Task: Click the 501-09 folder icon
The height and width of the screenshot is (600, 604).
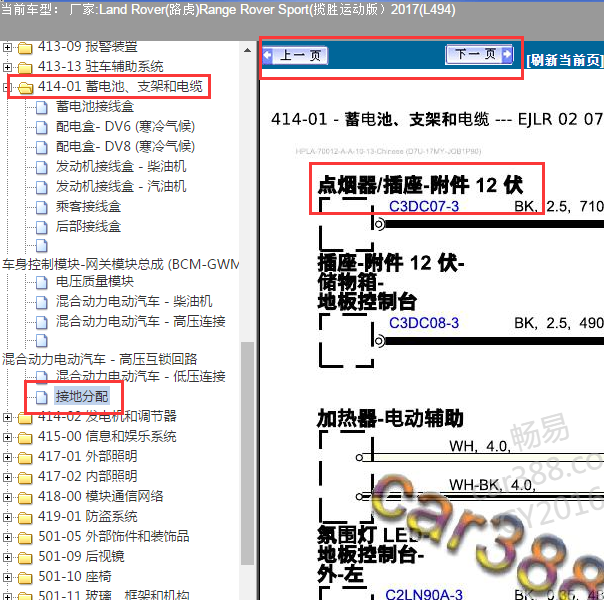Action: tap(25, 558)
